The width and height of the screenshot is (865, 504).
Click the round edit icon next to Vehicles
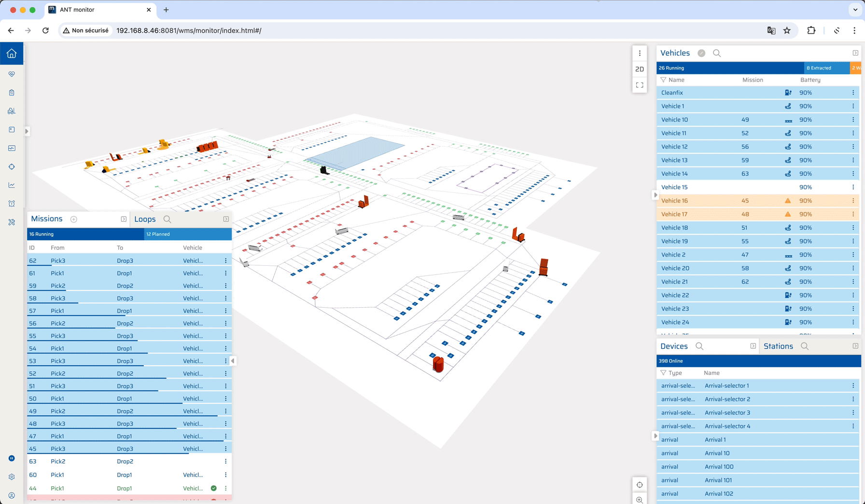coord(701,53)
